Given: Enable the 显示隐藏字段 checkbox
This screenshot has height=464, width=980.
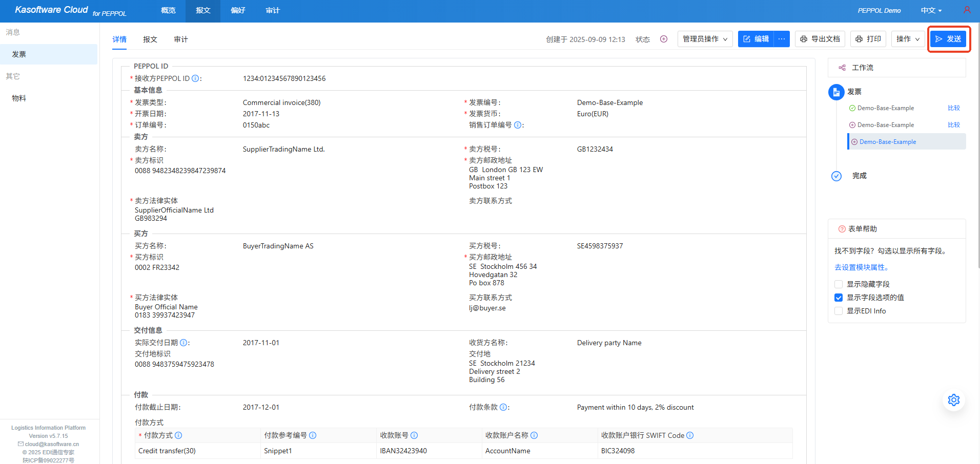Looking at the screenshot, I should 839,284.
